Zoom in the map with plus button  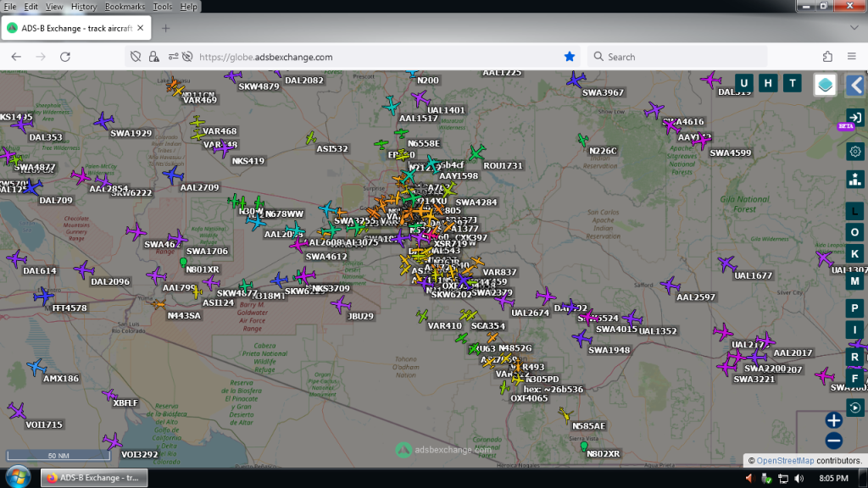pos(834,420)
